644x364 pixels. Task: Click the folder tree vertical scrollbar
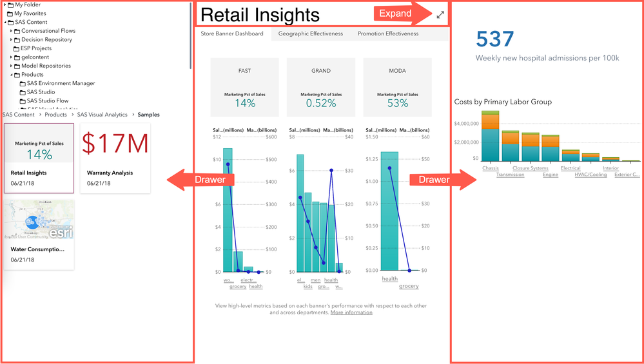(191, 35)
